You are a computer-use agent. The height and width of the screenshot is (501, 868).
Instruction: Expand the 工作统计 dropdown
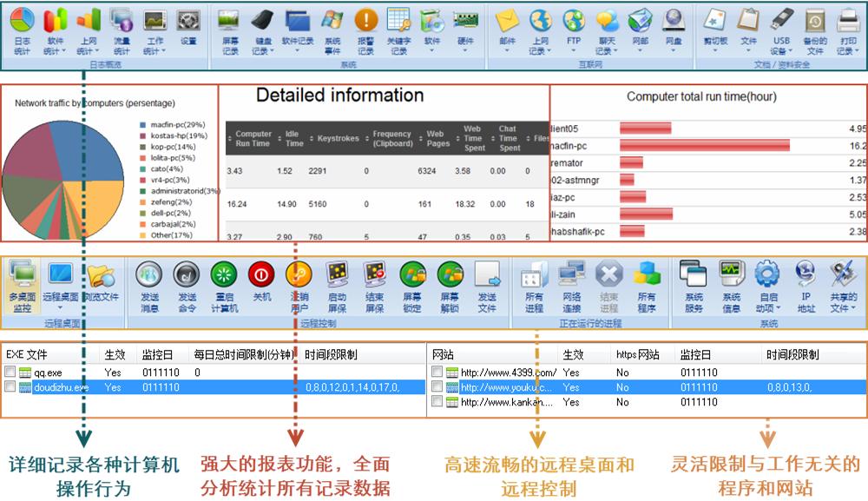(163, 51)
